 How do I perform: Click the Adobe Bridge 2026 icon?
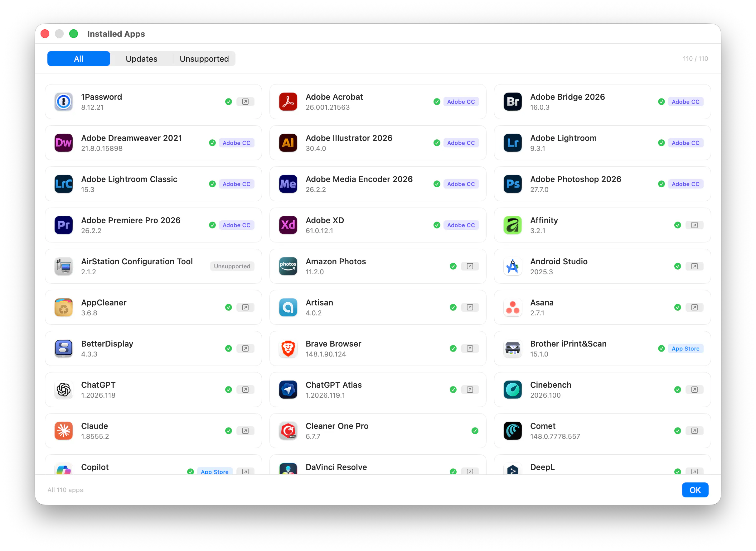[513, 102]
